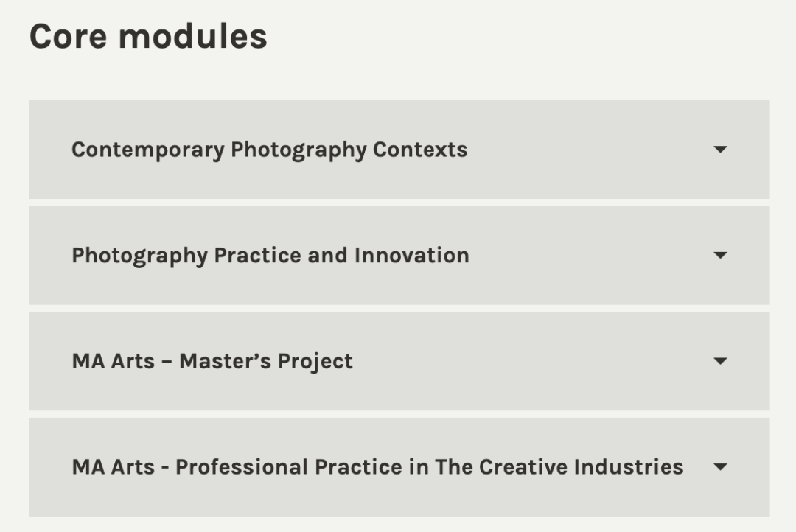Open Professional Practice in The Creative Industries panel
Image resolution: width=796 pixels, height=532 pixels.
[x=399, y=467]
